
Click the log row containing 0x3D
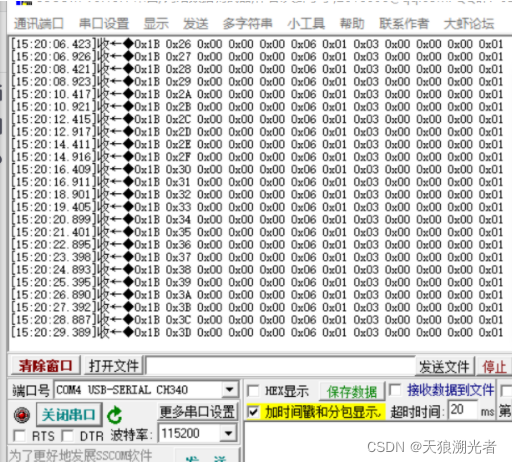257,333
